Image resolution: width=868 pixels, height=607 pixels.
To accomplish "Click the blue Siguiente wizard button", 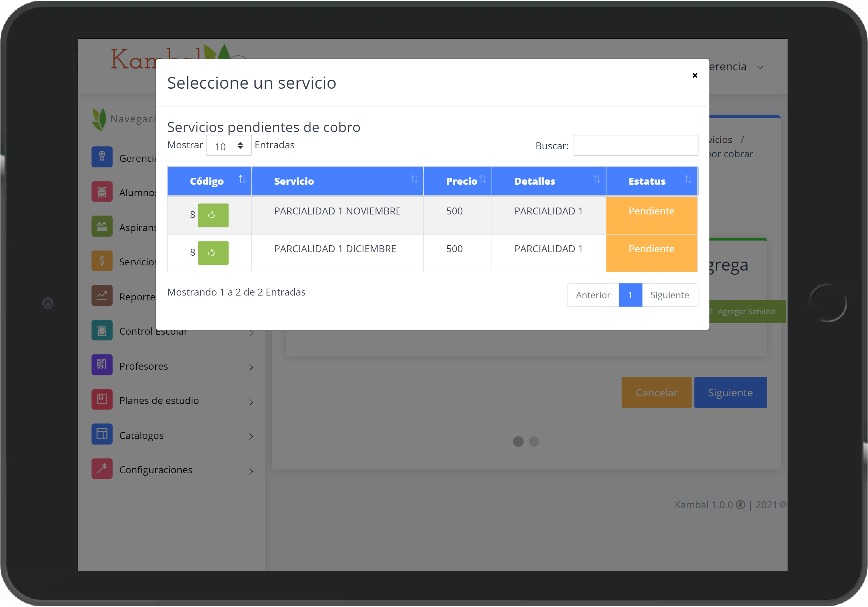I will 731,393.
